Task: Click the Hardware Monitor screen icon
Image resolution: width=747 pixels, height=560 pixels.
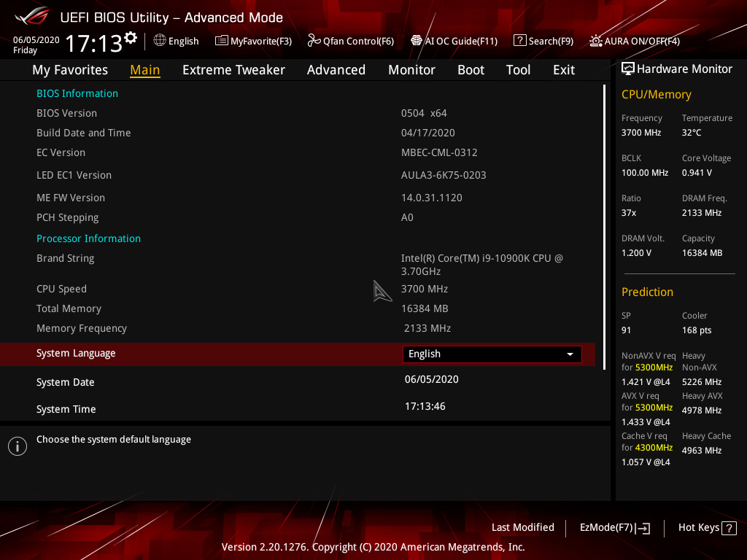Action: (628, 69)
